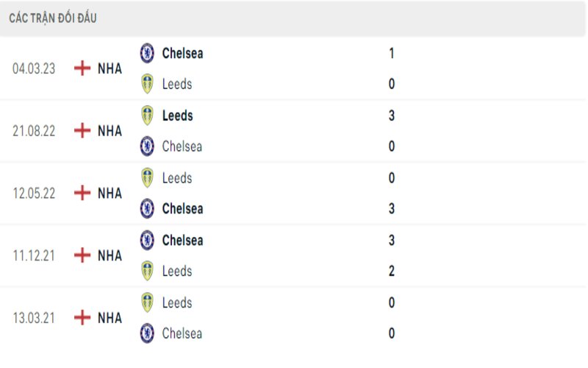Click Leeds crest in 04.03.23 match
Screen dimensions: 588x368
tap(147, 84)
